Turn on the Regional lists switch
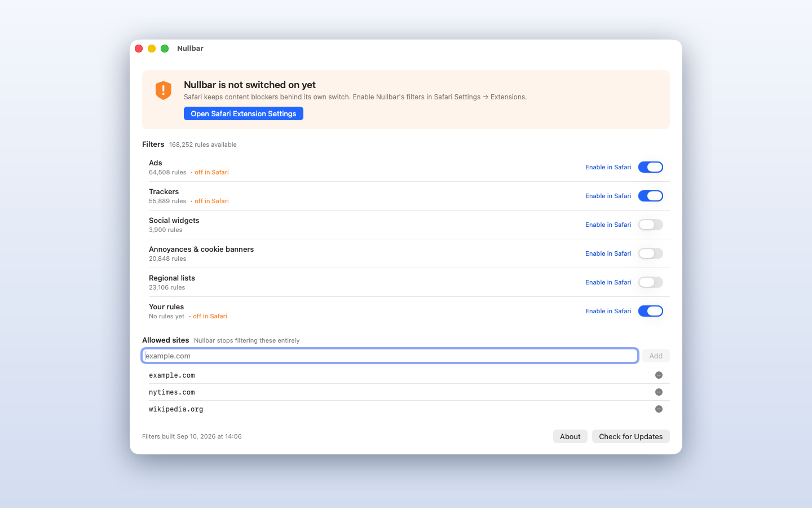 point(651,282)
